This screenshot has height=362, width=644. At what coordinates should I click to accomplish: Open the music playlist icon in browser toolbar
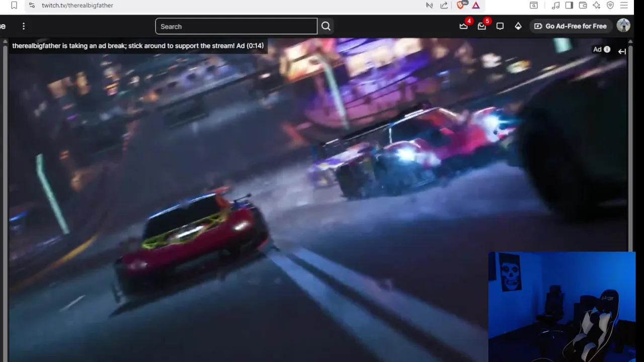click(x=555, y=6)
